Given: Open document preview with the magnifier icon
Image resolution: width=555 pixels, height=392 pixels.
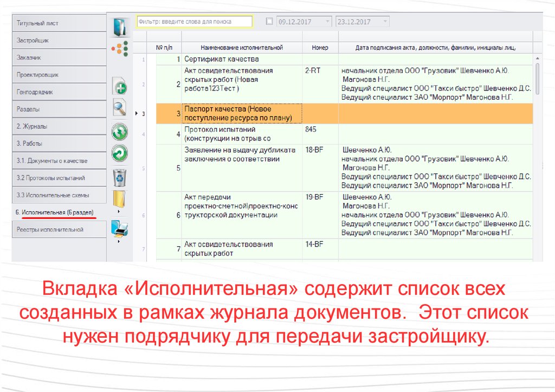Looking at the screenshot, I should 119,108.
